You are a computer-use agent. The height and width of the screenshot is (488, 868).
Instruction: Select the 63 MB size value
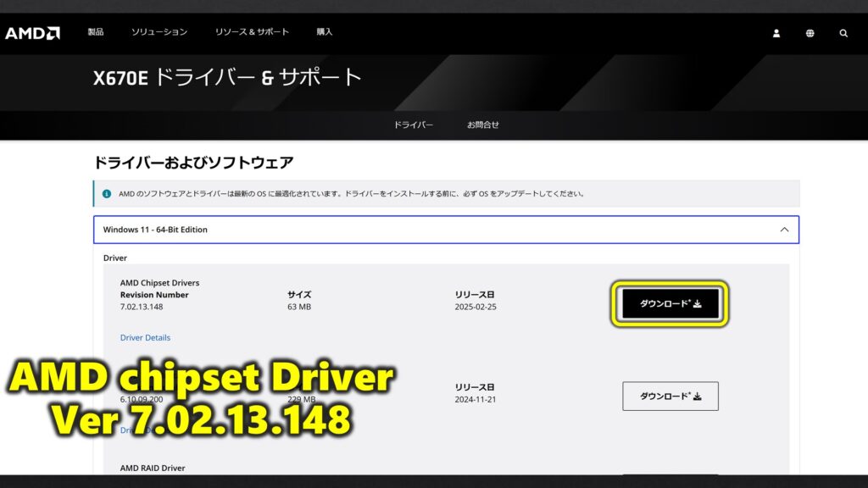299,307
